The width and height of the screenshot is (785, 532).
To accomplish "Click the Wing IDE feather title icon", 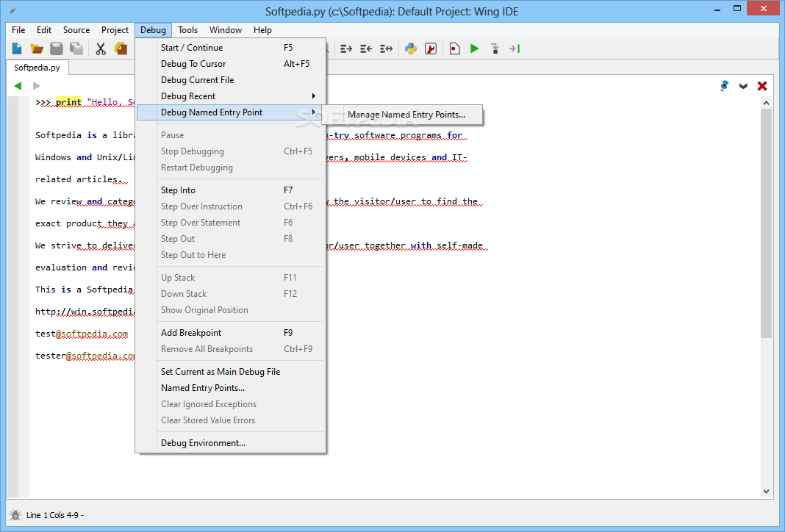I will click(x=13, y=10).
